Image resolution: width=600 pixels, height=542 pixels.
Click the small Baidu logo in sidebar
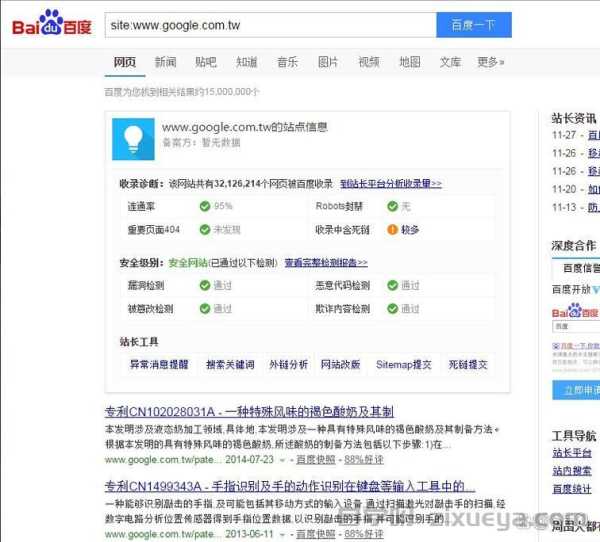click(x=575, y=310)
